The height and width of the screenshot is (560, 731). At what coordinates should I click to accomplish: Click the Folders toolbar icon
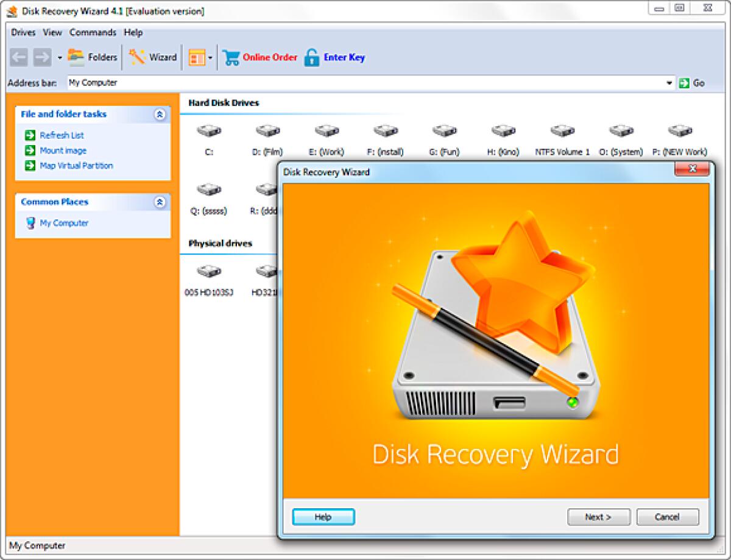[x=91, y=57]
